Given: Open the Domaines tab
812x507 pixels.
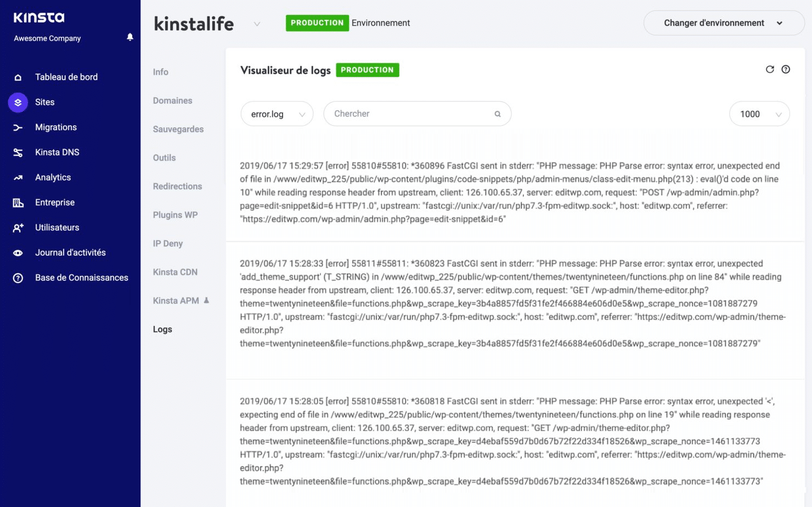Looking at the screenshot, I should point(172,101).
